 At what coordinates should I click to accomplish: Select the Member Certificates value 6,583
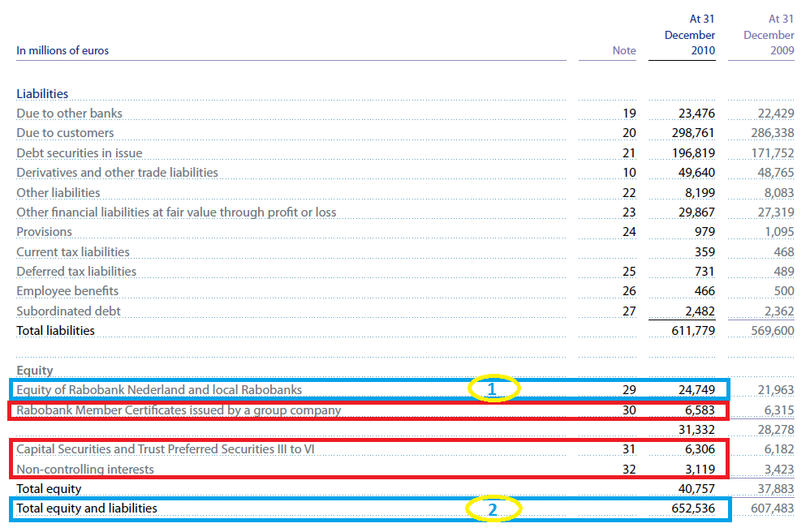tap(700, 410)
